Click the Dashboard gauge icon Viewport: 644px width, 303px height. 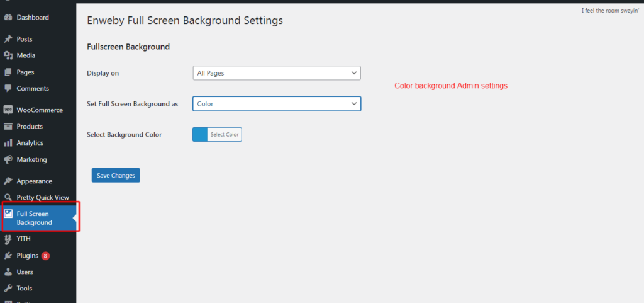8,17
